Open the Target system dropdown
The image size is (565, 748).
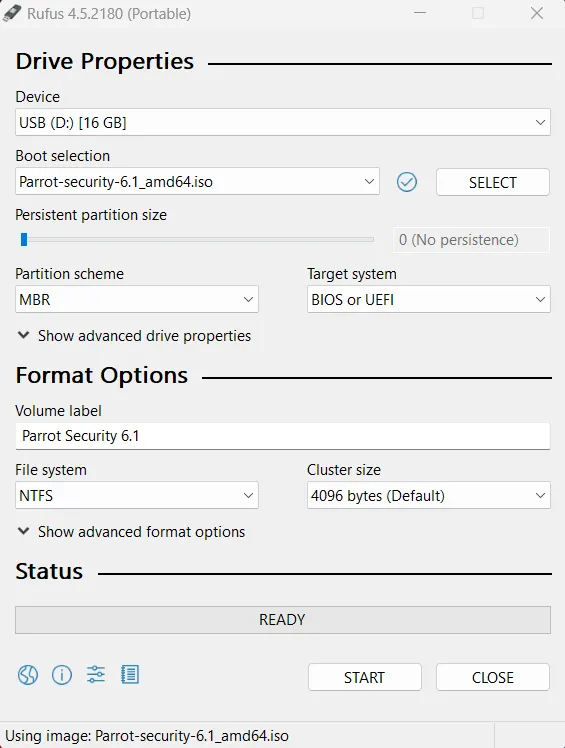tap(429, 299)
